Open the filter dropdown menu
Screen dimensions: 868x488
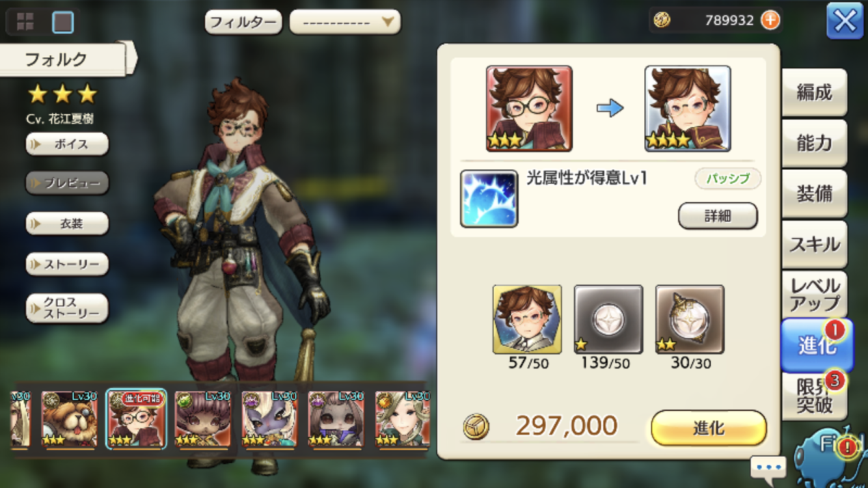(x=345, y=22)
